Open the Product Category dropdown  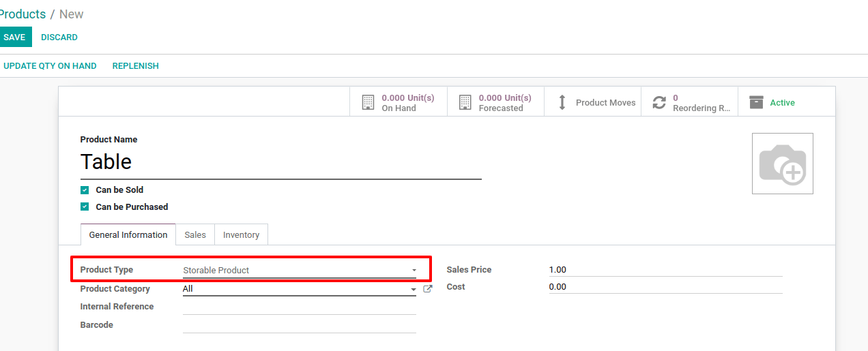coord(300,289)
